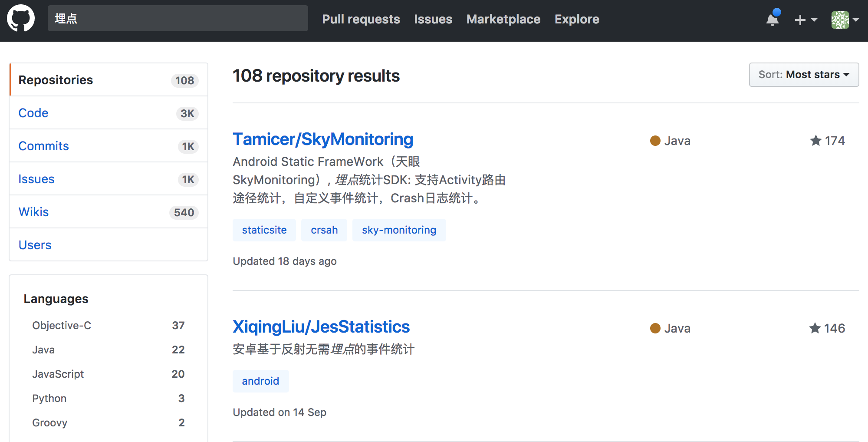Open Issues in the top navigation
Screen dimensions: 868x442
[433, 19]
